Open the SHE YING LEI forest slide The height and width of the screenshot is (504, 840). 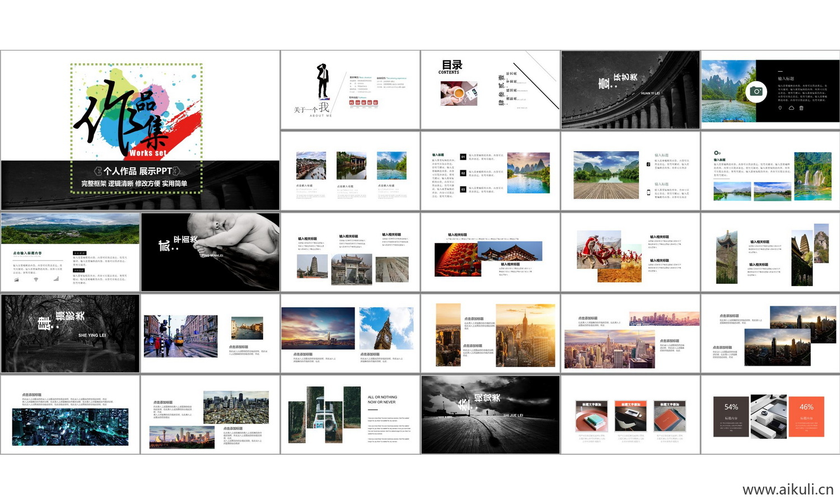point(70,333)
